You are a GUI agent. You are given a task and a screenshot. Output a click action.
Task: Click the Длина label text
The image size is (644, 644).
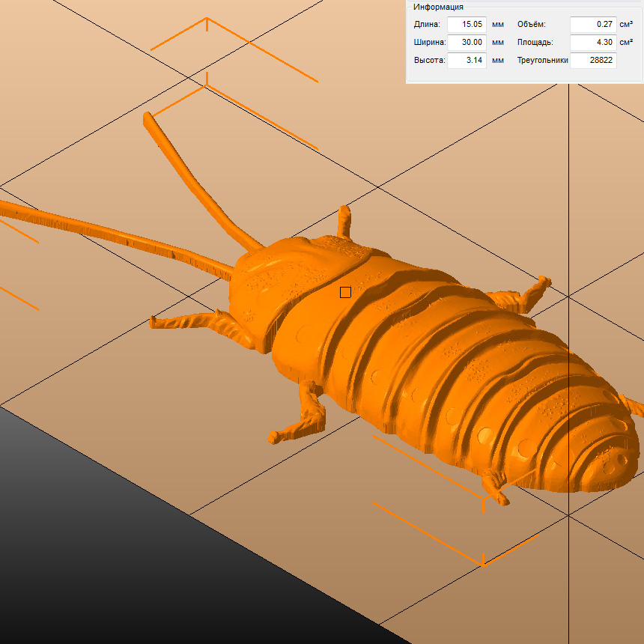(427, 25)
